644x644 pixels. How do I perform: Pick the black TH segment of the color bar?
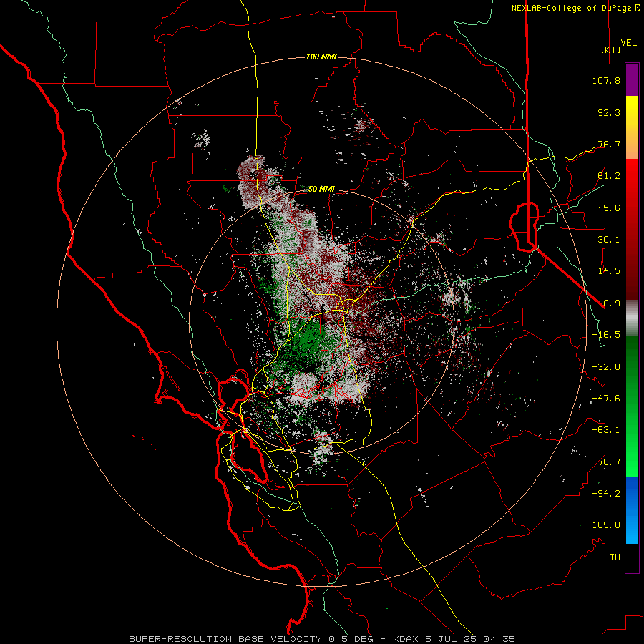coord(632,557)
